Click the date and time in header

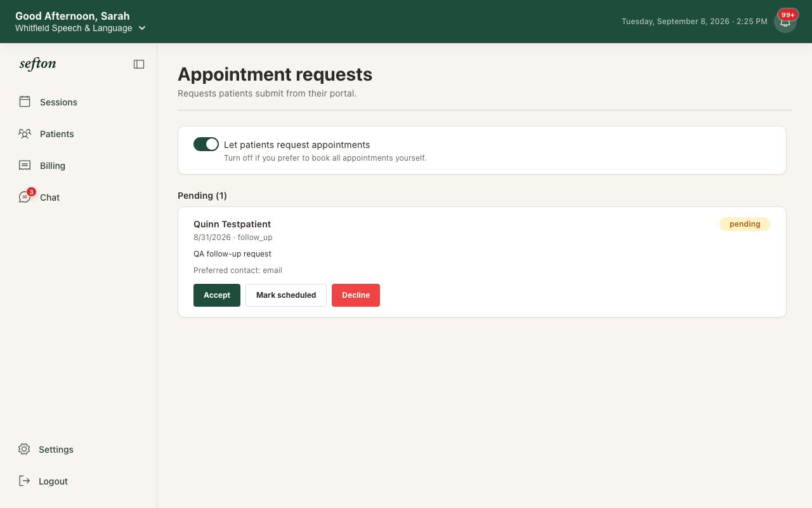click(695, 22)
